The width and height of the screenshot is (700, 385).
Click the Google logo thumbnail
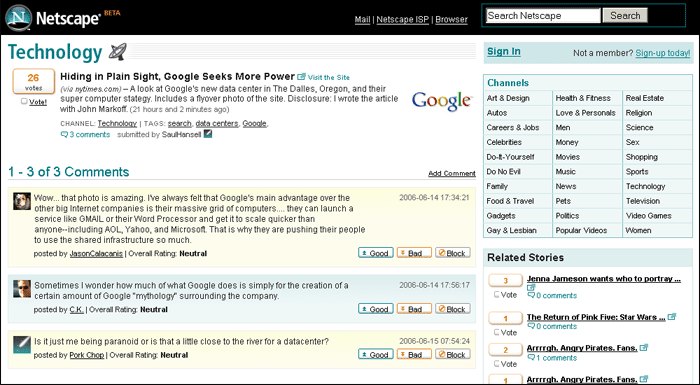click(x=441, y=101)
